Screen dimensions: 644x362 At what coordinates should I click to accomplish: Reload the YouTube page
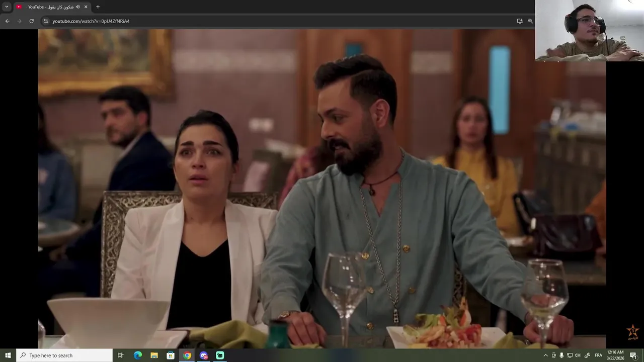pos(31,21)
